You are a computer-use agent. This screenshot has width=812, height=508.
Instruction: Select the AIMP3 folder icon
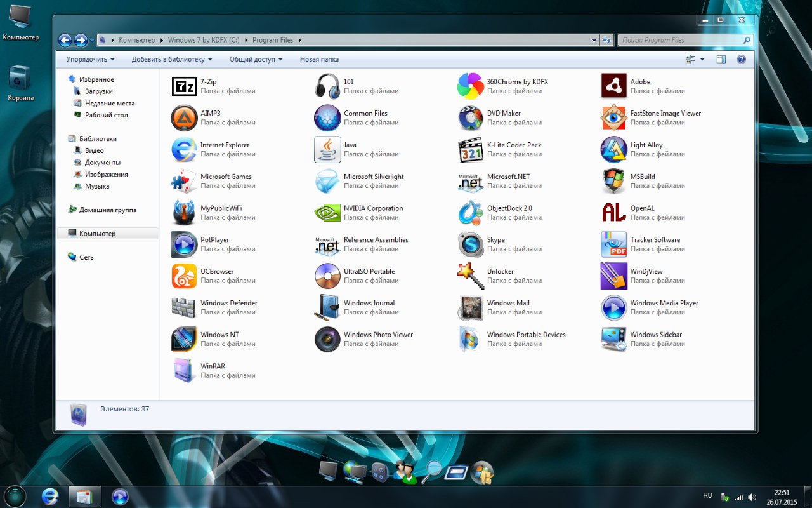click(184, 118)
